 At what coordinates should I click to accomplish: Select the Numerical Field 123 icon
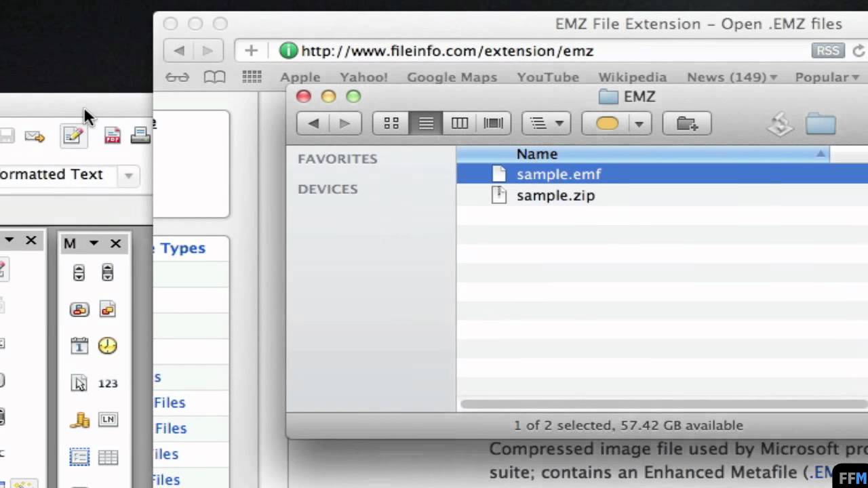click(108, 384)
